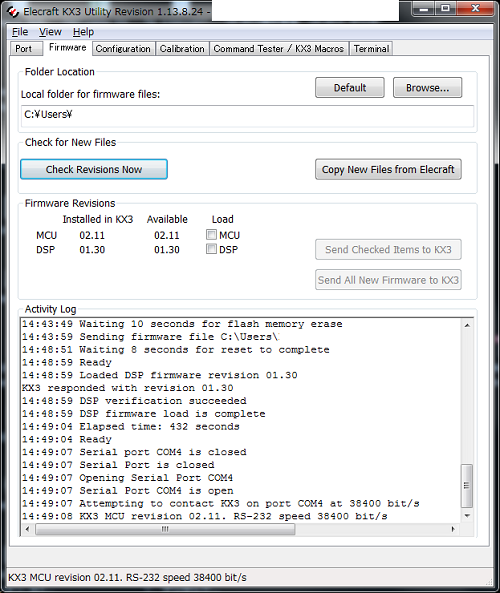Open the View menu

point(50,32)
